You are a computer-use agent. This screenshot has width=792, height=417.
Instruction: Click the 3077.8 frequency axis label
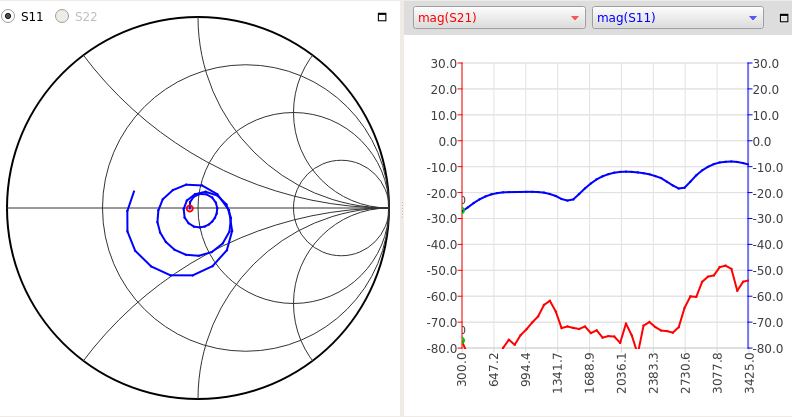pyautogui.click(x=717, y=373)
